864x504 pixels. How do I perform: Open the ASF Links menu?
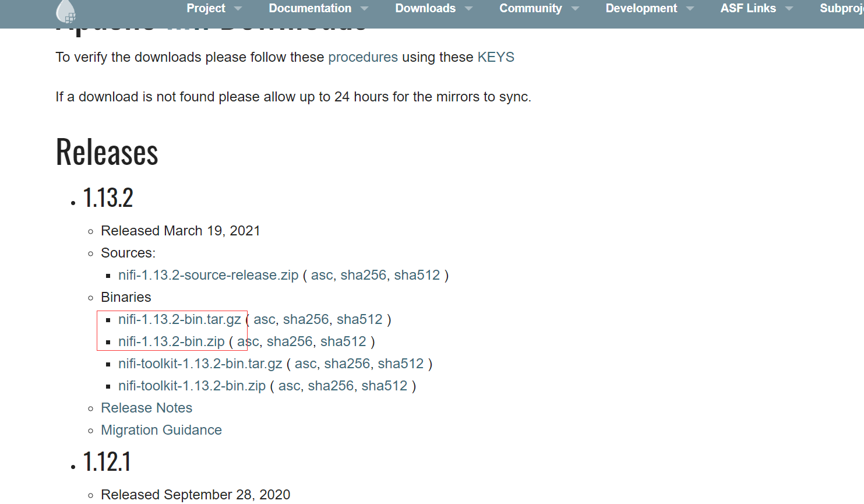(x=748, y=8)
